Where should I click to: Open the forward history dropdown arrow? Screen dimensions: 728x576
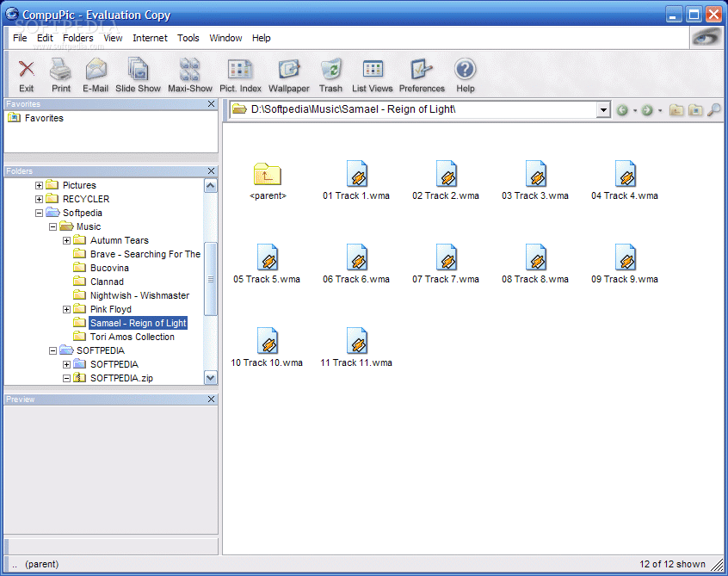click(x=660, y=110)
